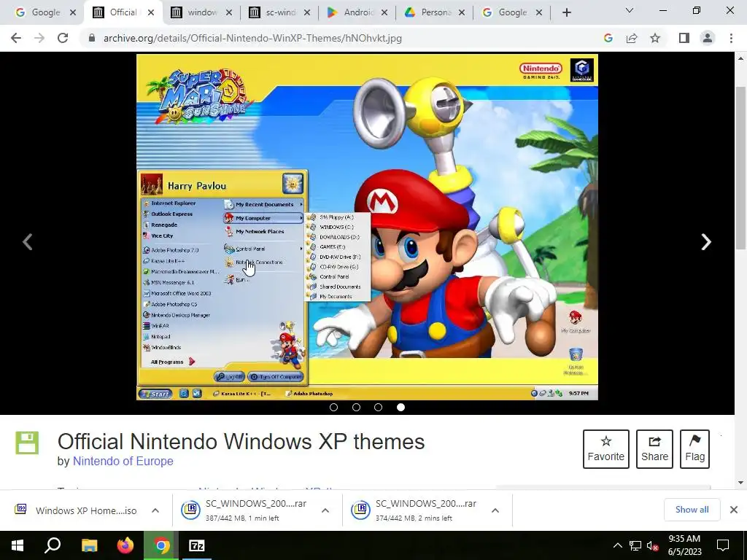Image resolution: width=747 pixels, height=560 pixels.
Task: Switch to the Personal Google Drive tab
Action: [435, 12]
